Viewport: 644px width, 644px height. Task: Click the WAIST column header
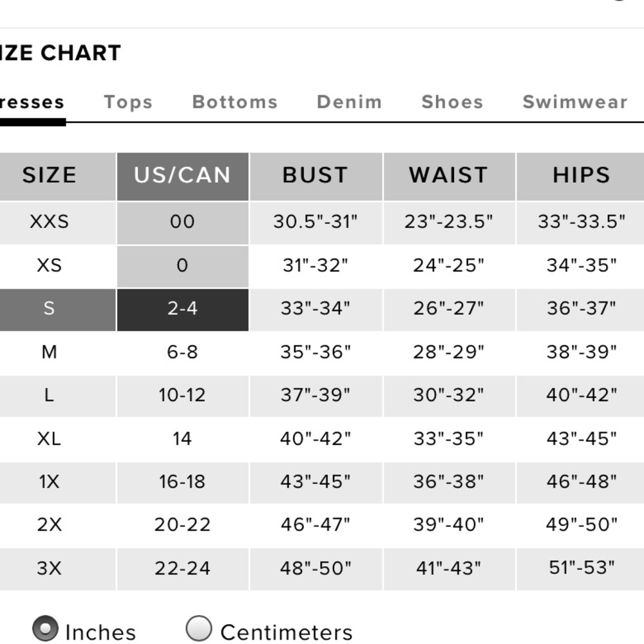coord(450,176)
